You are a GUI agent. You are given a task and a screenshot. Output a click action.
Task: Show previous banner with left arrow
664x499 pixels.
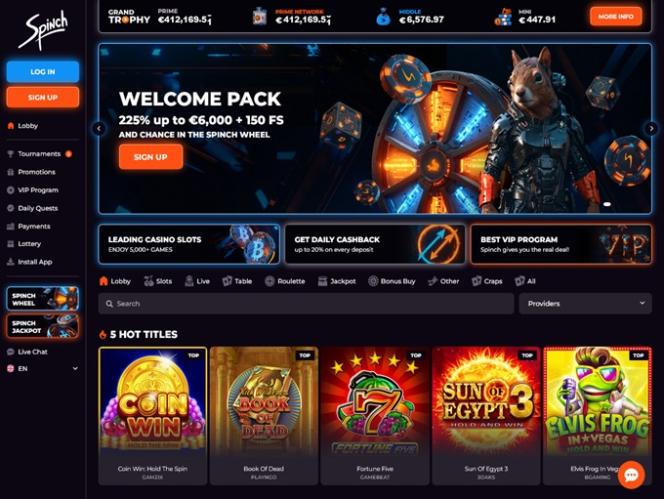tap(100, 128)
